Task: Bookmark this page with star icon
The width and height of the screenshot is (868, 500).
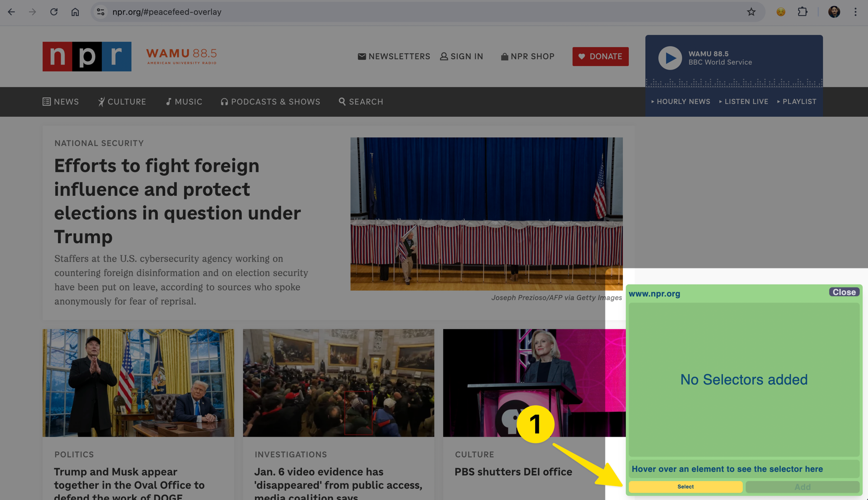Action: [x=751, y=12]
